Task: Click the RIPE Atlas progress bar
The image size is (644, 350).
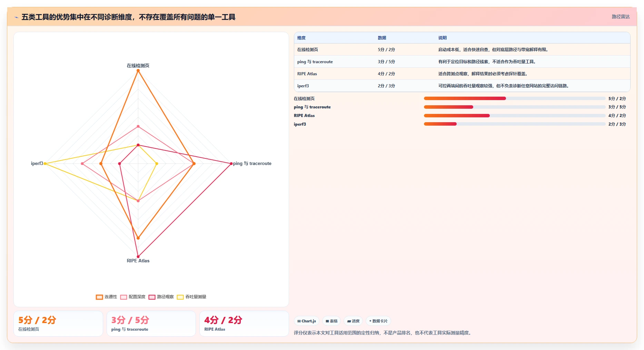Action: pos(515,116)
